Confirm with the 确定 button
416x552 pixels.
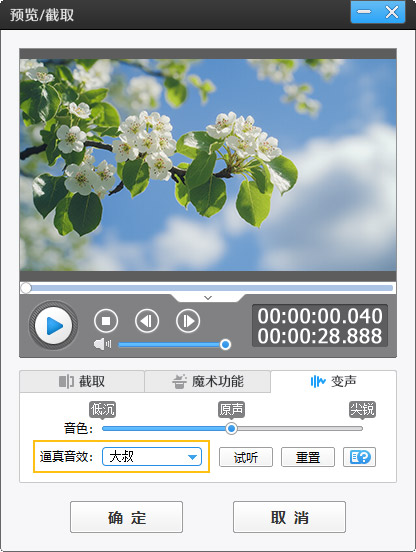tap(126, 517)
